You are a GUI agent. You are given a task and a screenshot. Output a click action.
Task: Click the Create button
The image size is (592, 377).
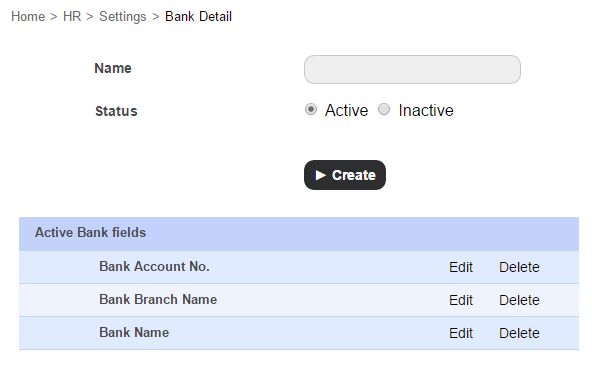345,175
